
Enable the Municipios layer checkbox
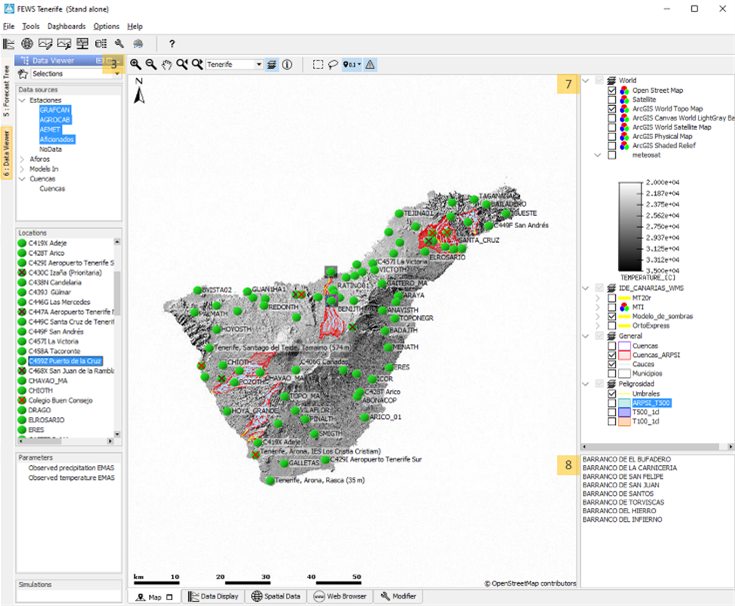coord(611,373)
